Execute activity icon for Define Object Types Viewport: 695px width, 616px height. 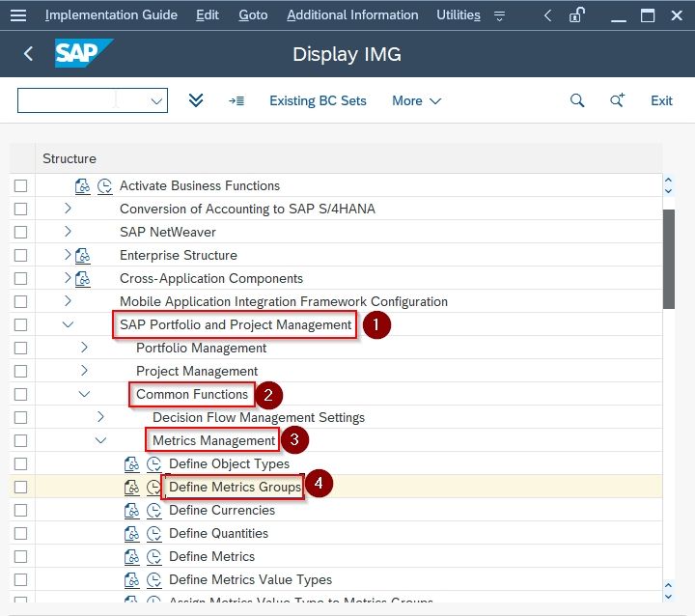[x=153, y=463]
